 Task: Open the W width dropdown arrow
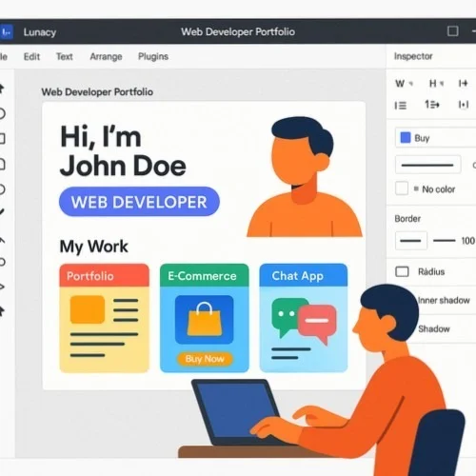pos(411,84)
